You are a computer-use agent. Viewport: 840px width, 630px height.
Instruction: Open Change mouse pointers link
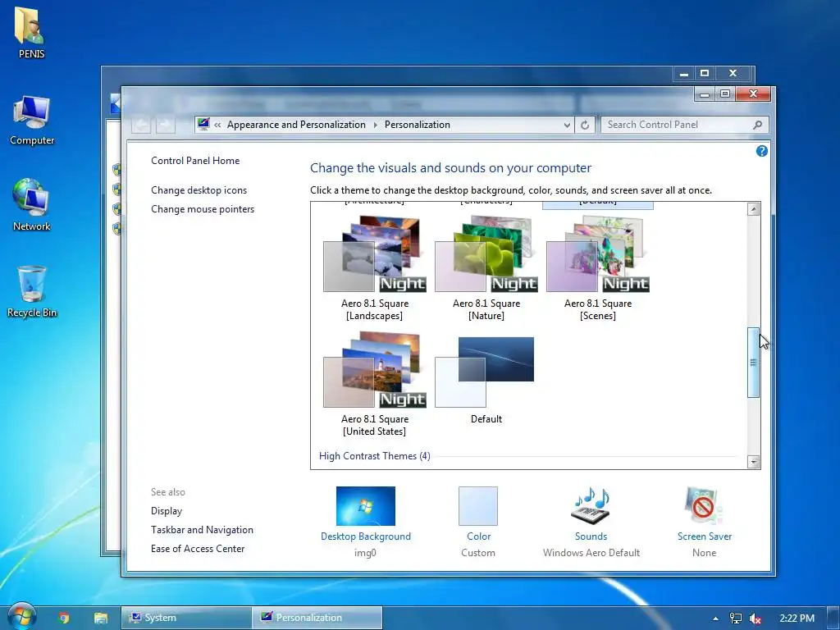[203, 209]
